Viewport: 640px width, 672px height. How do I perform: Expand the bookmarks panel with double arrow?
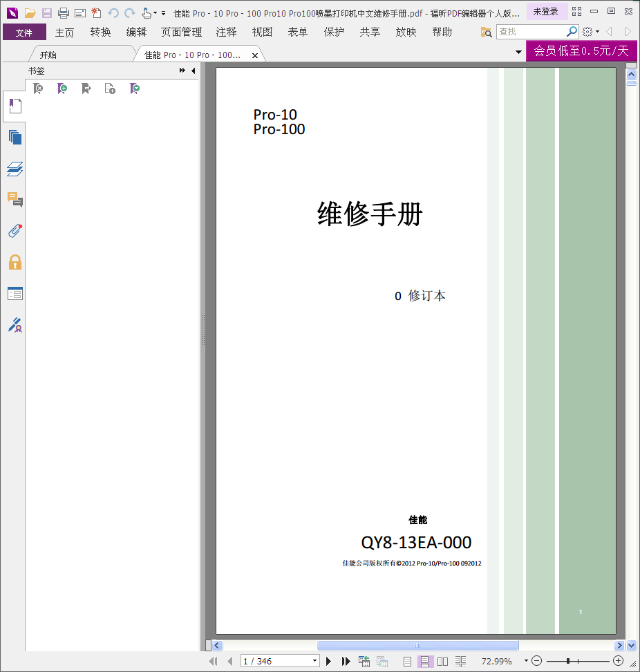182,71
